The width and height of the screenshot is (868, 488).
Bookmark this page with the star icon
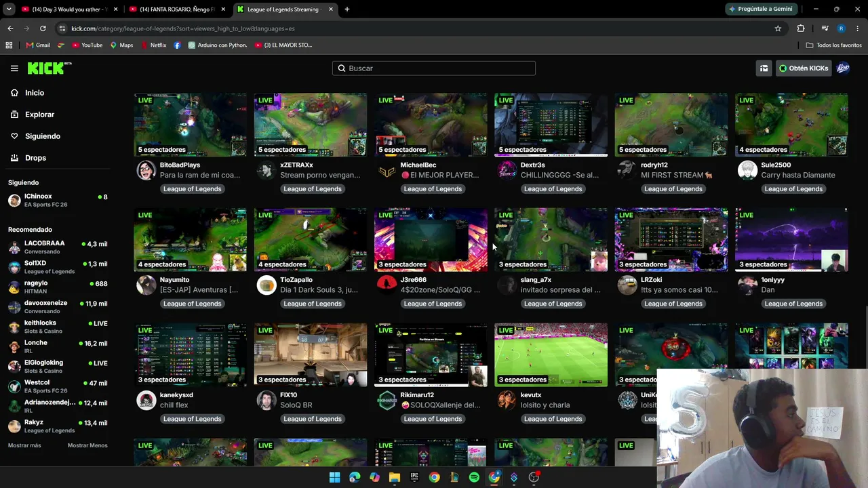pos(778,28)
